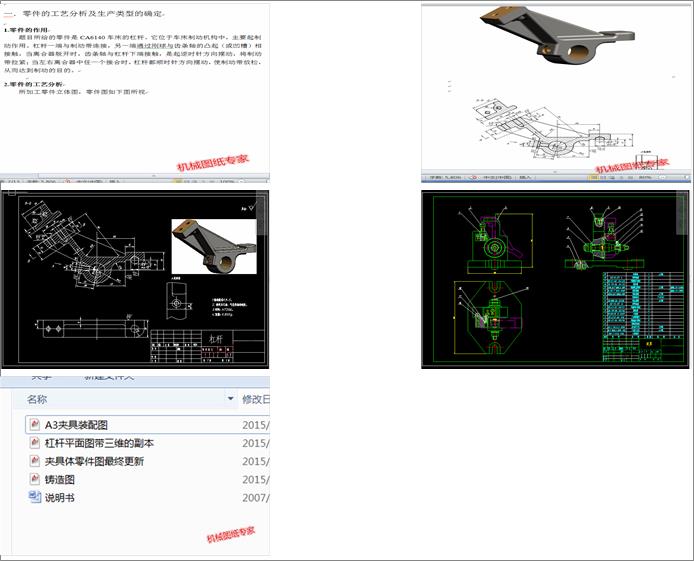The image size is (694, 561).
Task: Click the file icon beside 铸造图
Action: (x=34, y=479)
